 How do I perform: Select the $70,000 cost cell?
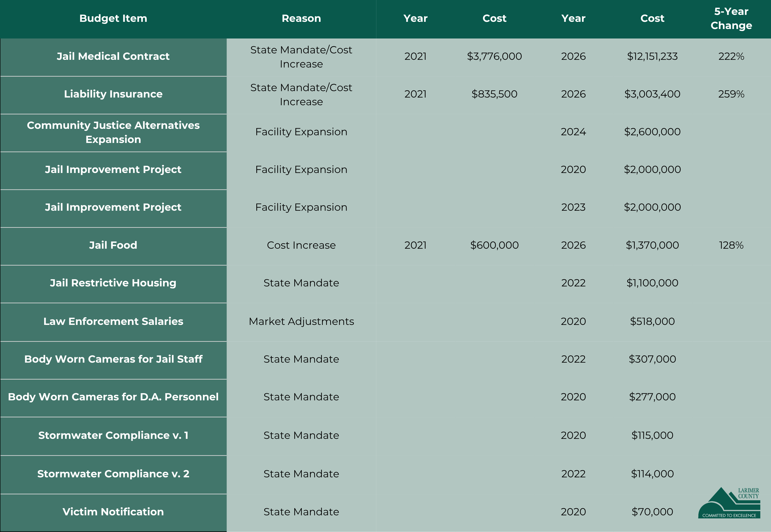point(652,512)
